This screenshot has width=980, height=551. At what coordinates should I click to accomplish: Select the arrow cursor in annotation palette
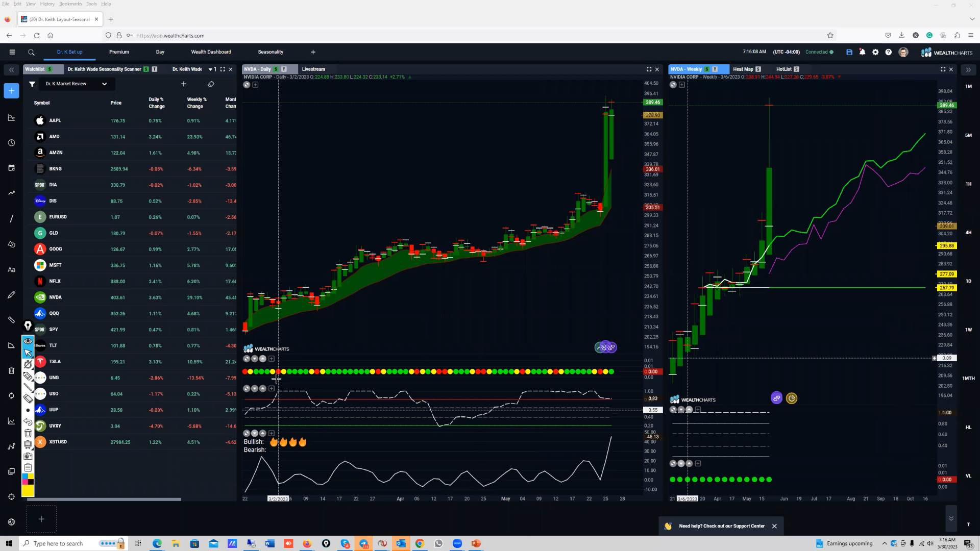tap(28, 353)
